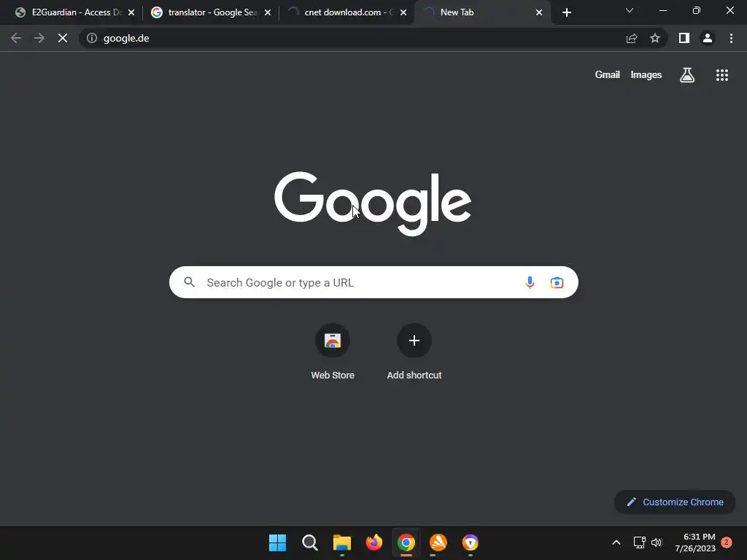Go forward to next page
This screenshot has width=747, height=560.
(39, 38)
